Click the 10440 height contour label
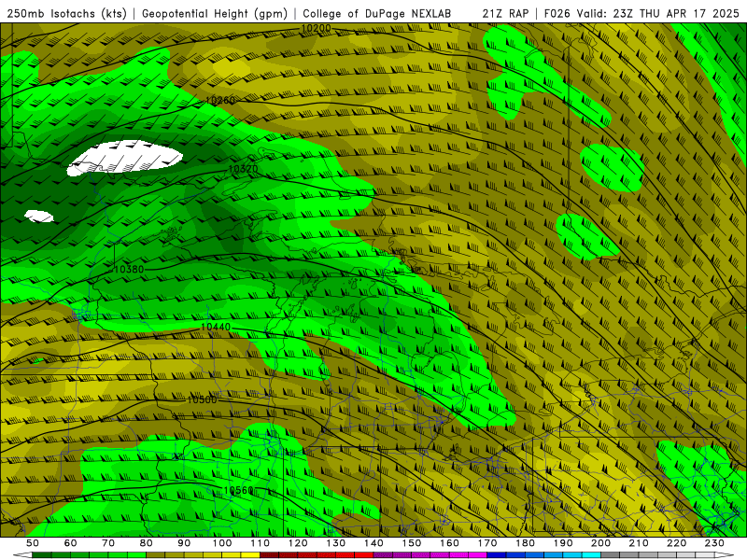This screenshot has height=560, width=747. pos(216,328)
